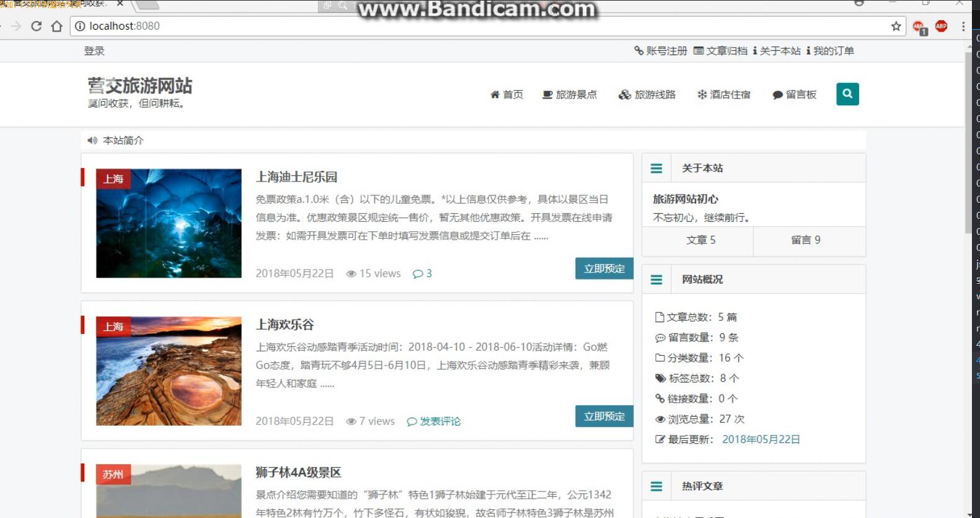980x518 pixels.
Task: Click 狮子林4A级景区 article title
Action: pyautogui.click(x=299, y=473)
